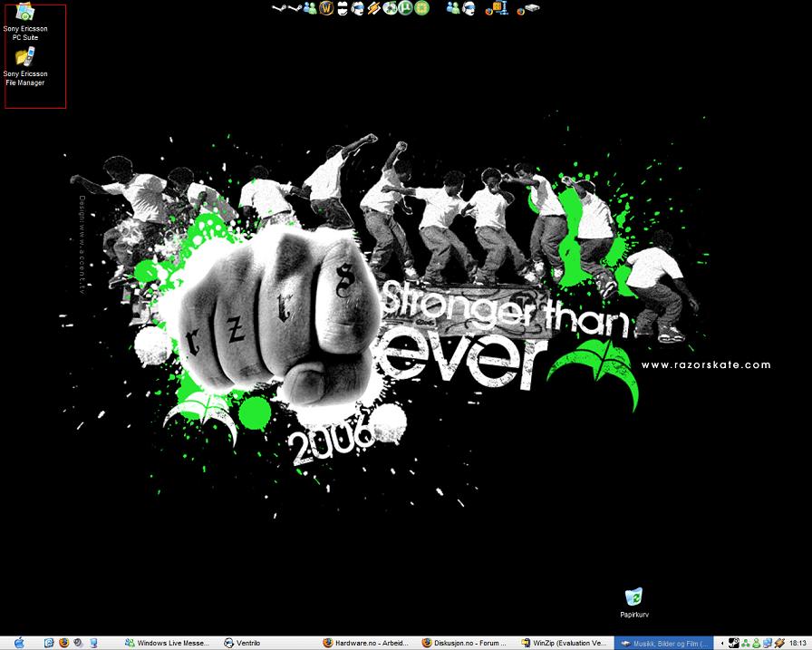The image size is (812, 650).
Task: Click the 18:13 clock in the tray
Action: pyautogui.click(x=798, y=643)
